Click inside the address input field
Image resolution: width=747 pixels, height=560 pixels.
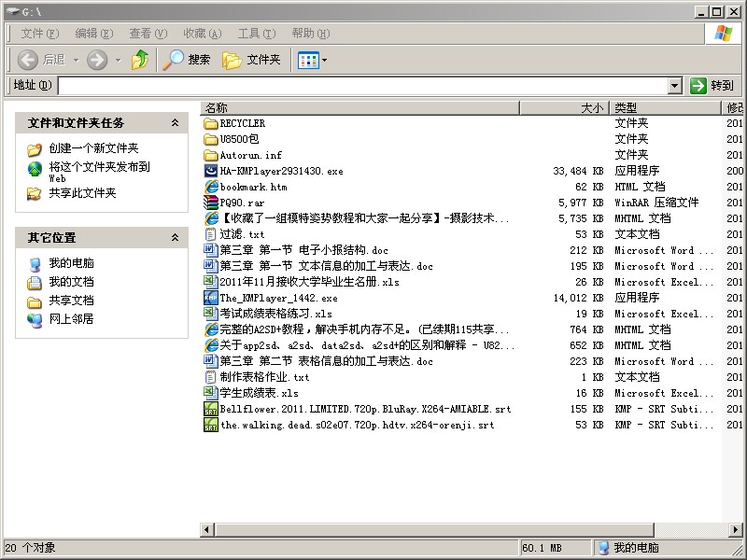tap(363, 86)
